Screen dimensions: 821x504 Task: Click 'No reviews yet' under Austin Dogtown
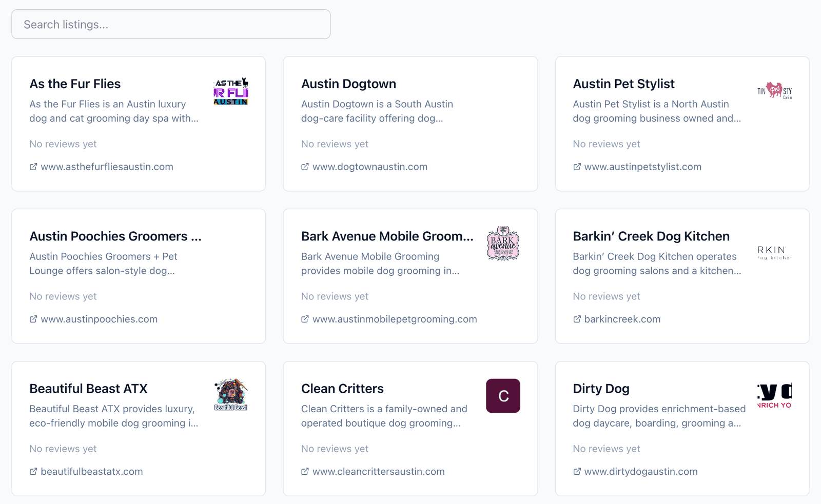coord(335,144)
